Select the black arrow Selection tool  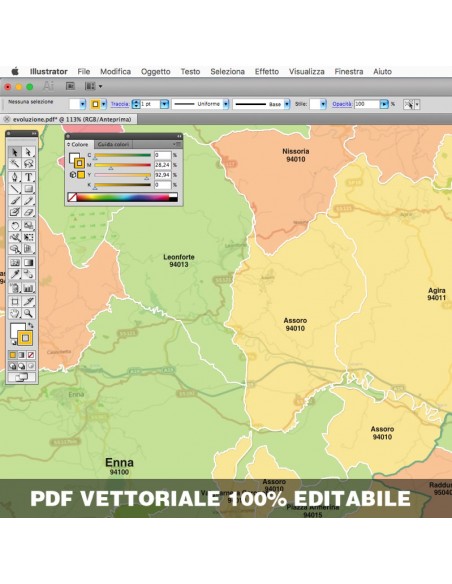[15, 152]
